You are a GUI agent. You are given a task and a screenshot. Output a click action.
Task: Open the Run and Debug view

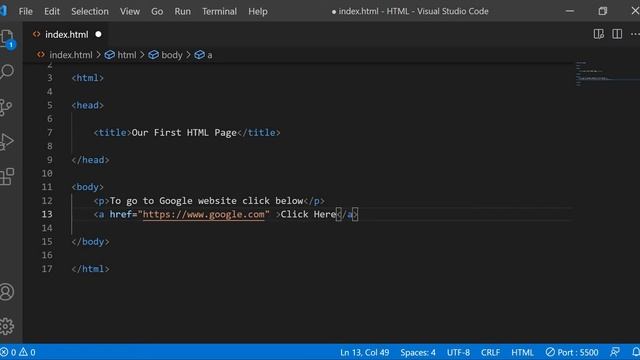click(7, 142)
